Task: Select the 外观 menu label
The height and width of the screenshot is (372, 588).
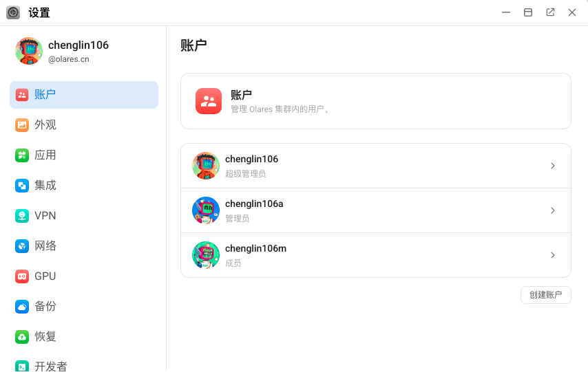Action: [x=45, y=125]
